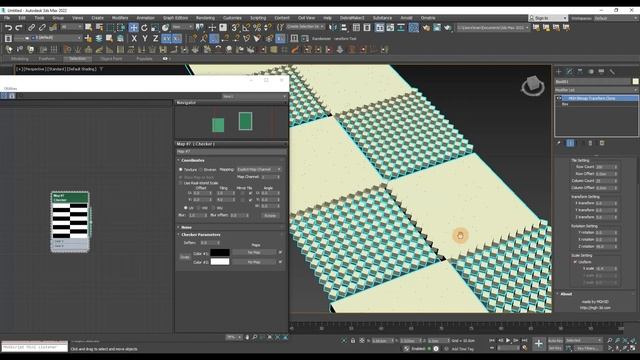Toggle the Percent Snap icon
Viewport: 640px width, 360px height.
click(257, 28)
